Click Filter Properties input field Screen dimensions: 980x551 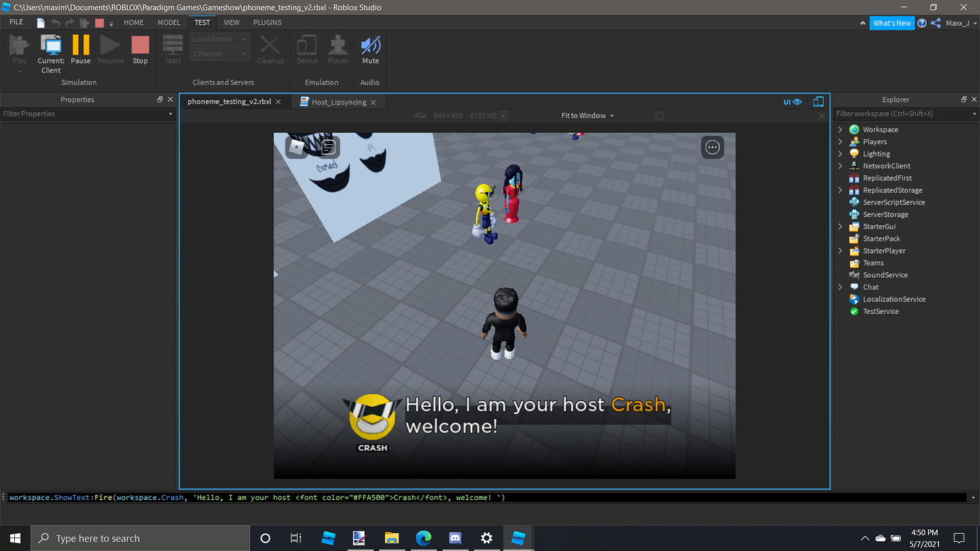(x=87, y=114)
